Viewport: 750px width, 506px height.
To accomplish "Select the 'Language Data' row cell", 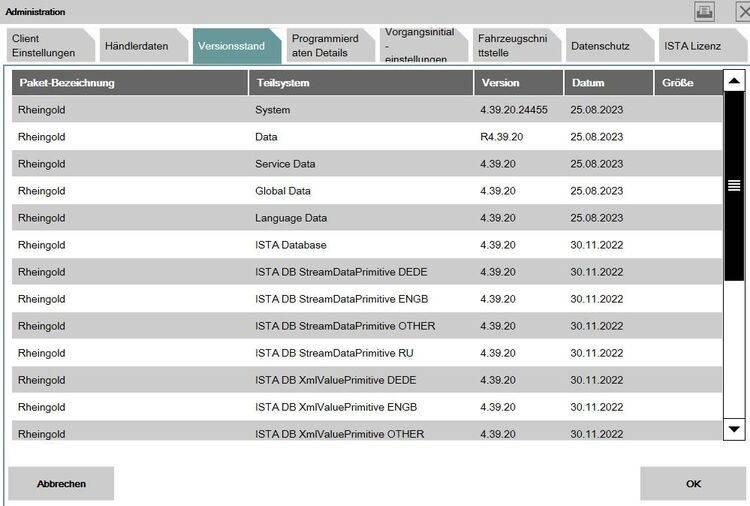I will click(291, 218).
